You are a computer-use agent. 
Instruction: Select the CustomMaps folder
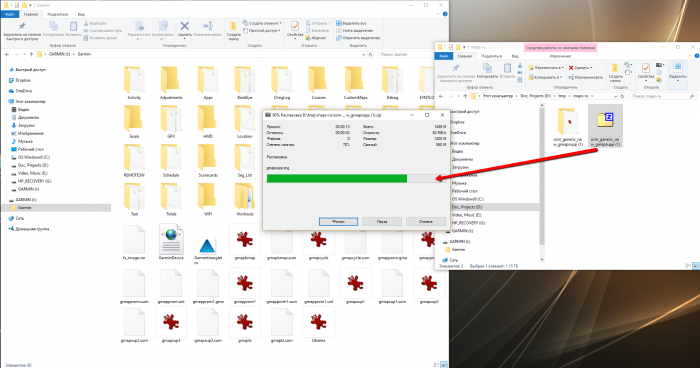point(355,83)
